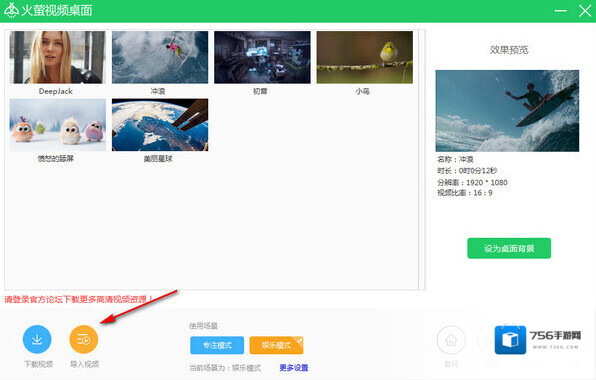Click the effect preview surfing image
The height and width of the screenshot is (380, 596).
pyautogui.click(x=507, y=111)
